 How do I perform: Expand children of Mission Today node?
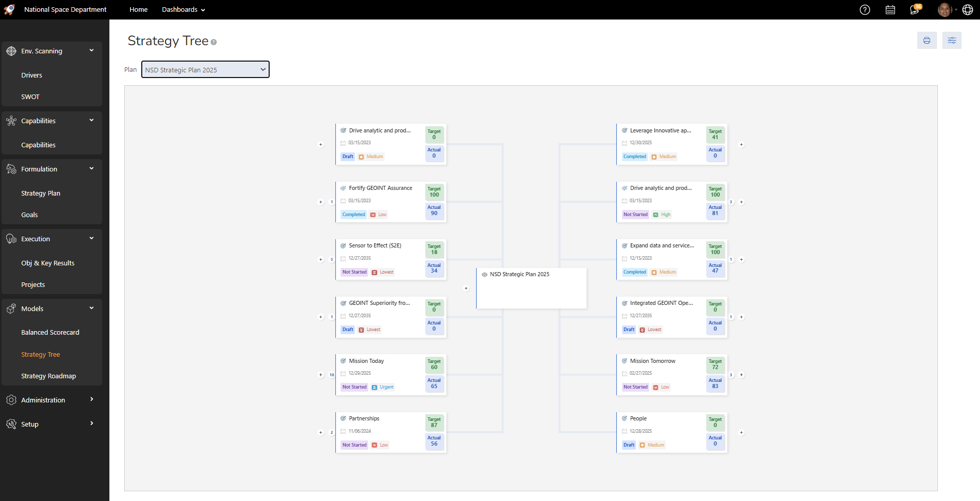(x=321, y=375)
